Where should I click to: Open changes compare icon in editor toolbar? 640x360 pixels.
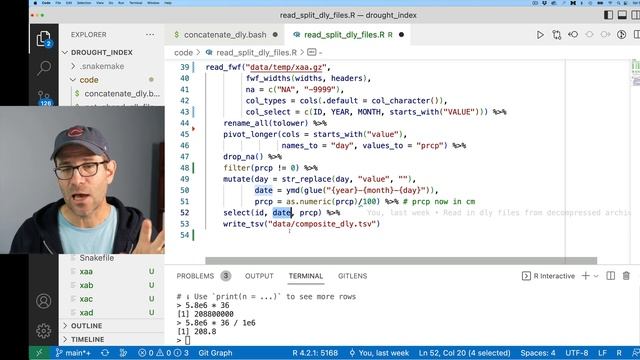tap(556, 35)
